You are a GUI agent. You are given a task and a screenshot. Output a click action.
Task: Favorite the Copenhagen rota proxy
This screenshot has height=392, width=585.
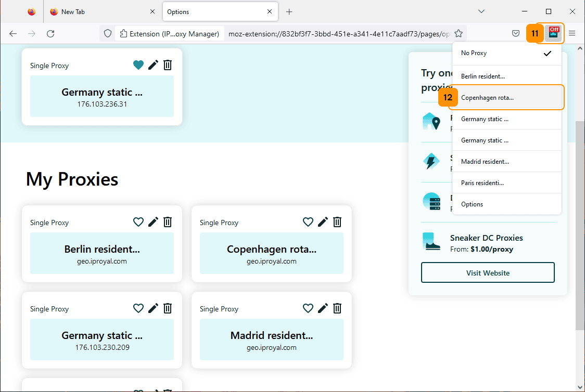click(308, 222)
